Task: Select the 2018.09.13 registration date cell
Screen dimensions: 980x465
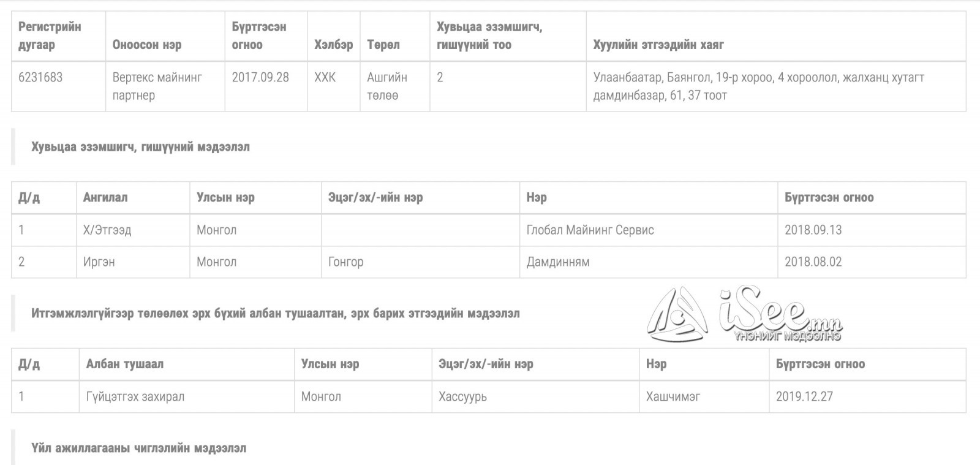Action: pyautogui.click(x=872, y=230)
